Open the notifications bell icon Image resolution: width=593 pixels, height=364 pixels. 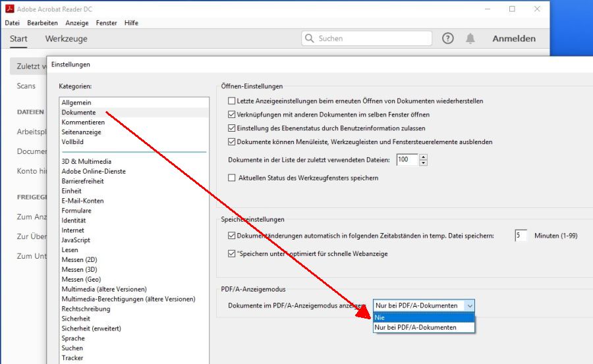tap(470, 38)
